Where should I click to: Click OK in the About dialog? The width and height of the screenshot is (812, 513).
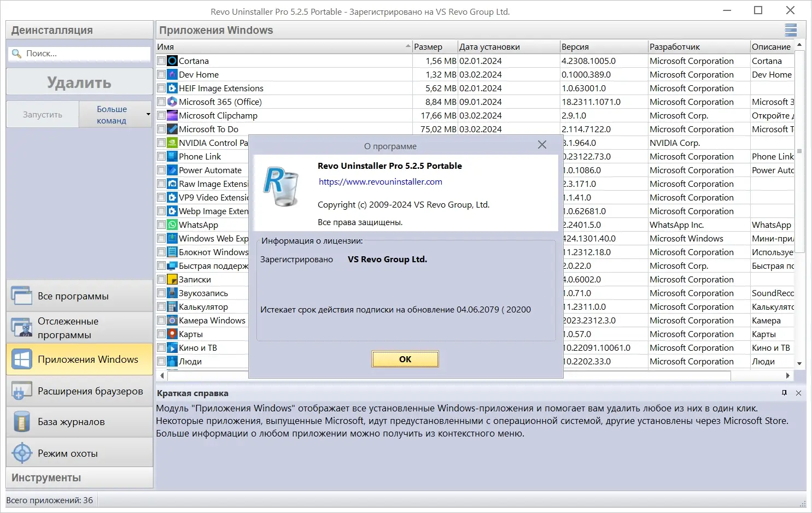pos(405,359)
